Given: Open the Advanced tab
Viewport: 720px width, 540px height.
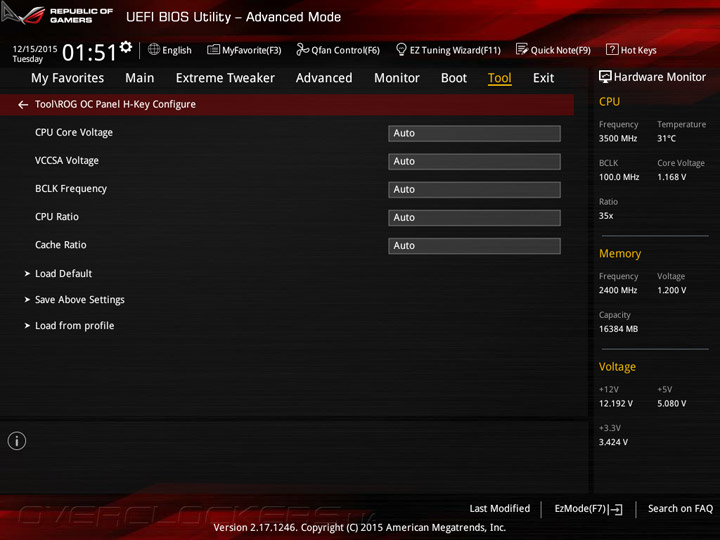Looking at the screenshot, I should click(x=324, y=78).
